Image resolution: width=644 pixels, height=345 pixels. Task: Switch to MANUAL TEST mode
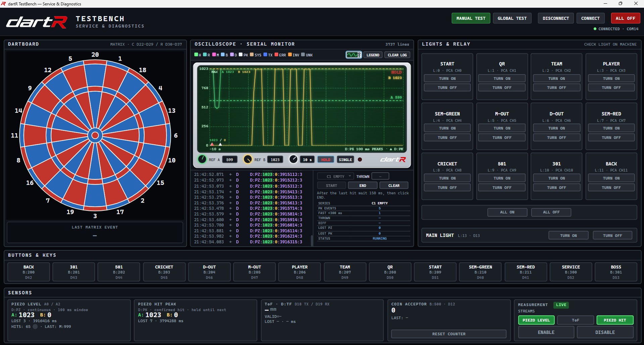tap(471, 18)
